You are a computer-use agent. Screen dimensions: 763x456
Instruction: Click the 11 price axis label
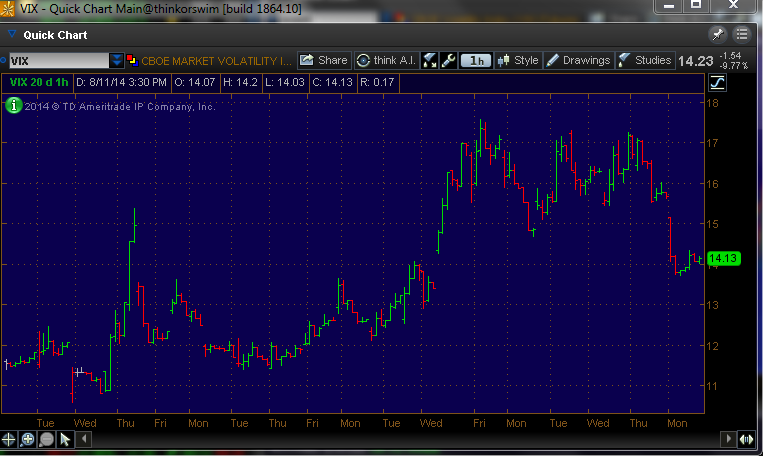[712, 386]
